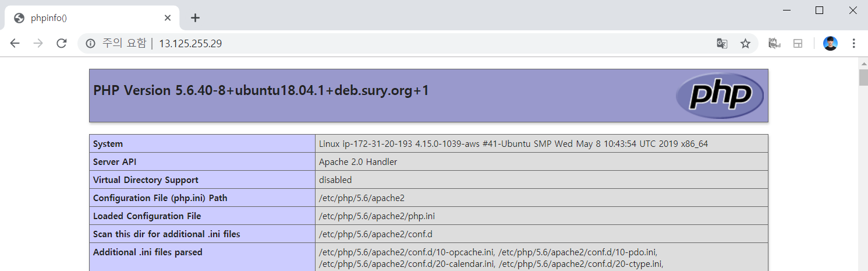This screenshot has height=271, width=868.
Task: Click the 'disabled' value cell
Action: (541, 180)
